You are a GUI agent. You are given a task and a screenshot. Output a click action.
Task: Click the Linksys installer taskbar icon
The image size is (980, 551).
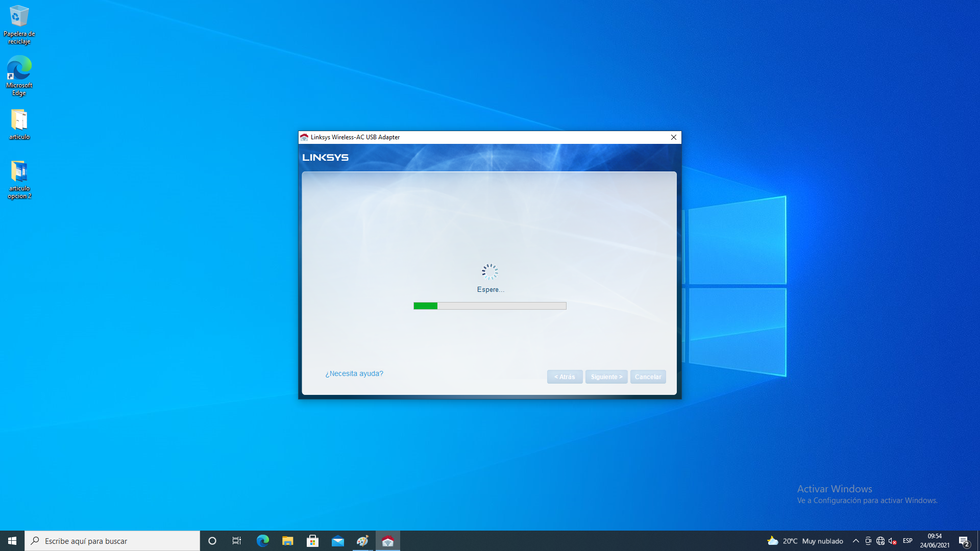coord(388,541)
